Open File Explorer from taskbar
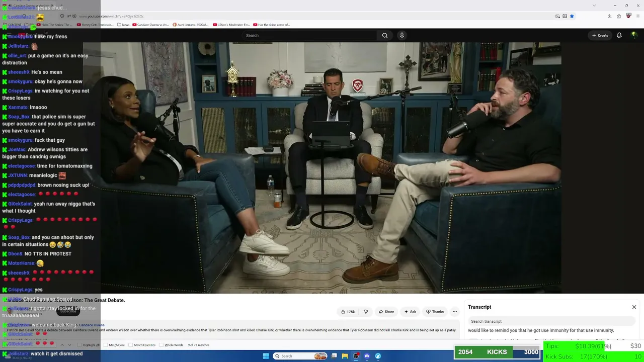 click(345, 356)
